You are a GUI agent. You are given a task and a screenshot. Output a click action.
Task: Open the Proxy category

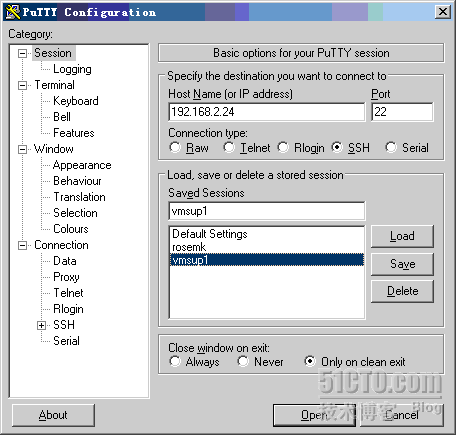(x=66, y=277)
